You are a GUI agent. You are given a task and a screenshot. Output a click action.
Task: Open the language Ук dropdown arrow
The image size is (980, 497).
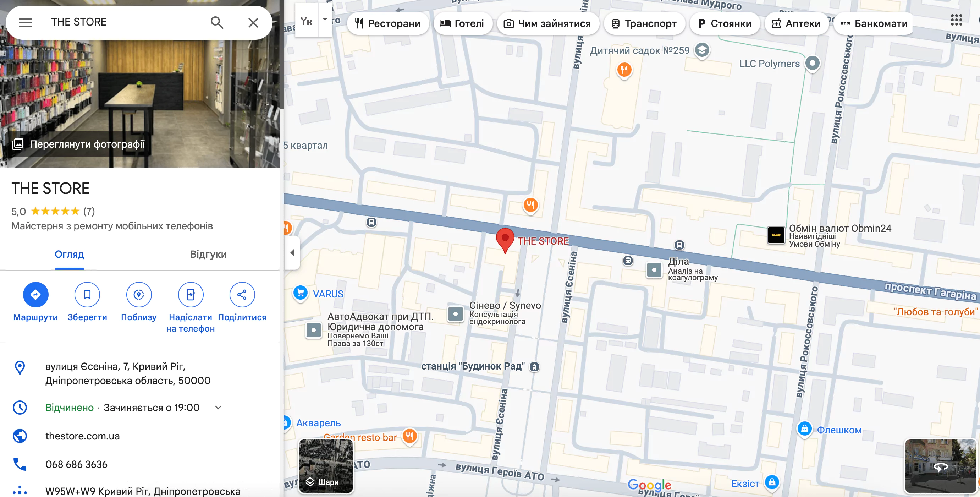click(x=325, y=19)
